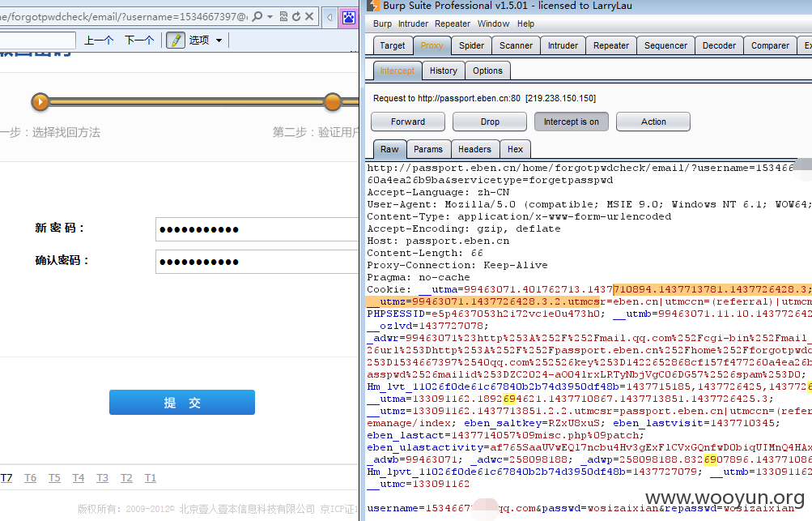Open the T2 footer link

(126, 477)
